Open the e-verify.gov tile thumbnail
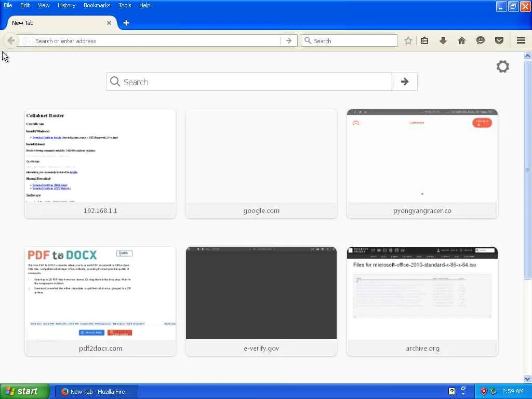The height and width of the screenshot is (399, 532). 261,293
